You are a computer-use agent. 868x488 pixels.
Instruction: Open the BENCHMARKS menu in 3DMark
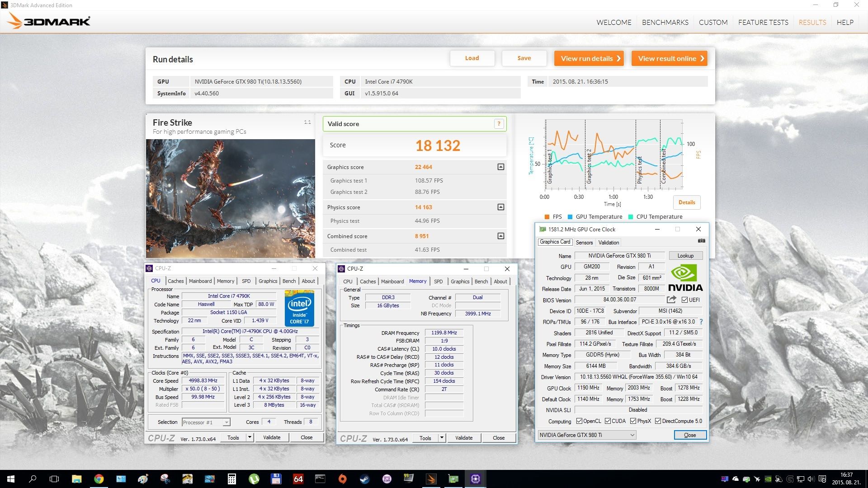click(665, 22)
